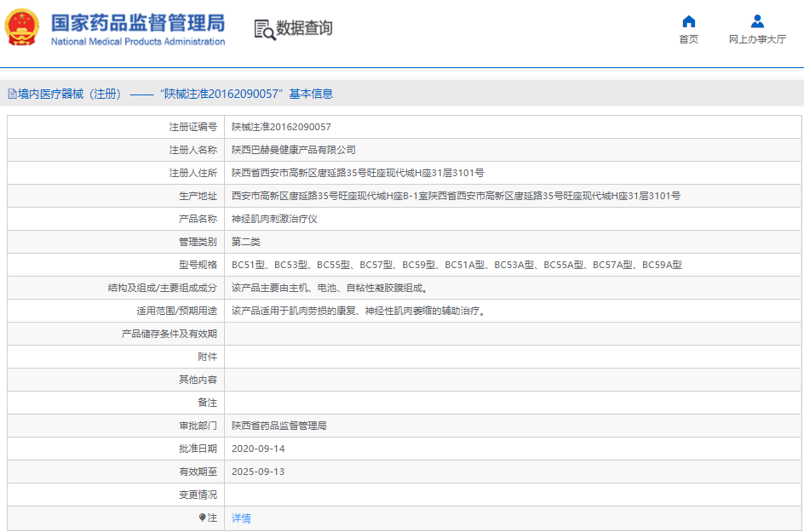Click National Medical Products Administration subtitle
This screenshot has width=804, height=532.
pos(138,42)
